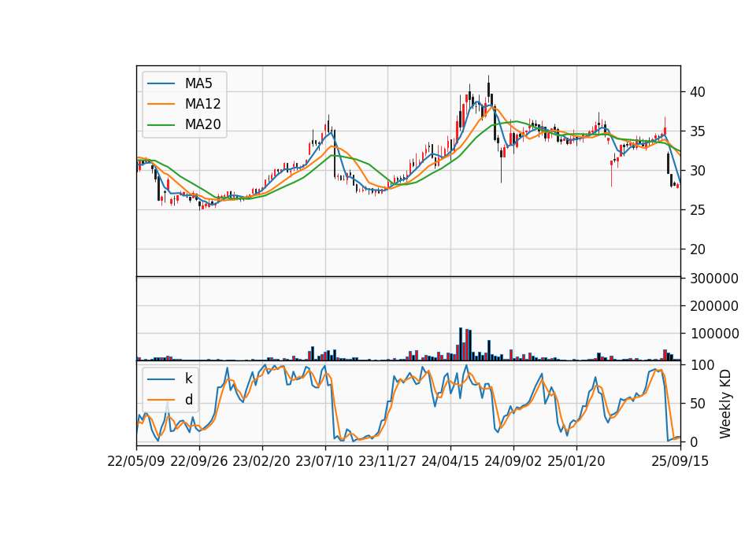Click the 22/05/09 date tick label

(136, 461)
